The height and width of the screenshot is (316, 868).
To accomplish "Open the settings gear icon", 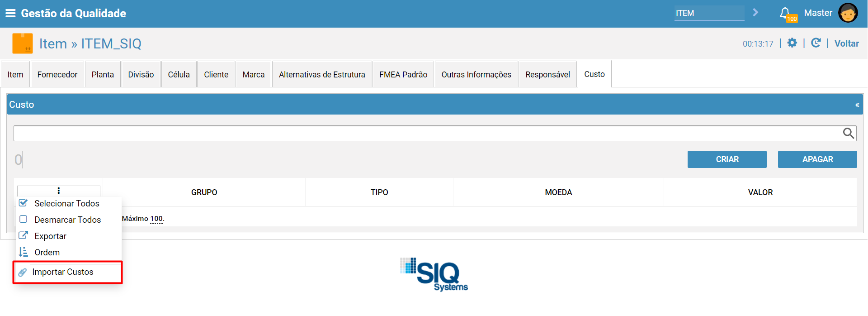I will [792, 43].
